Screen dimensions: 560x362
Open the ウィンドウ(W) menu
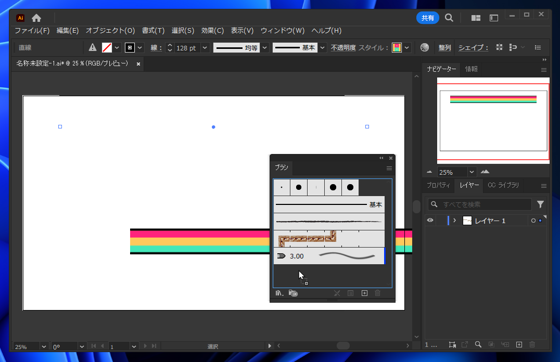(x=282, y=31)
